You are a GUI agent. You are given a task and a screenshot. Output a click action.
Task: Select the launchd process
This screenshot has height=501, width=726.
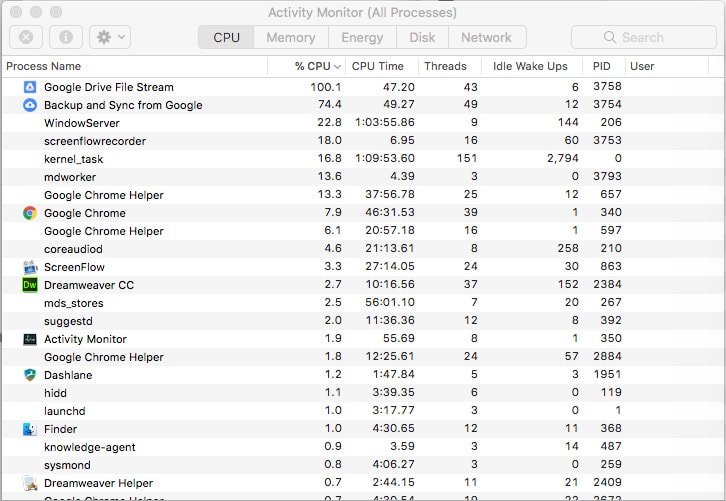[x=64, y=411]
